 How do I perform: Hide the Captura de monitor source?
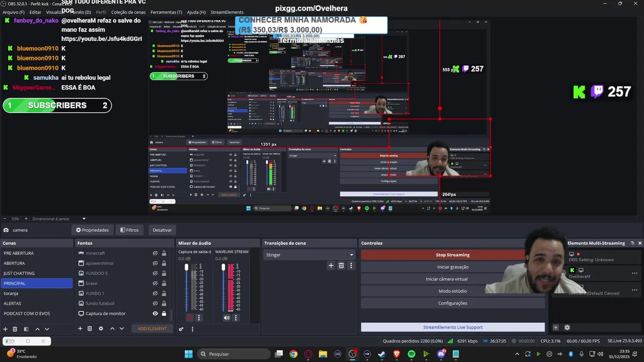[x=155, y=314]
